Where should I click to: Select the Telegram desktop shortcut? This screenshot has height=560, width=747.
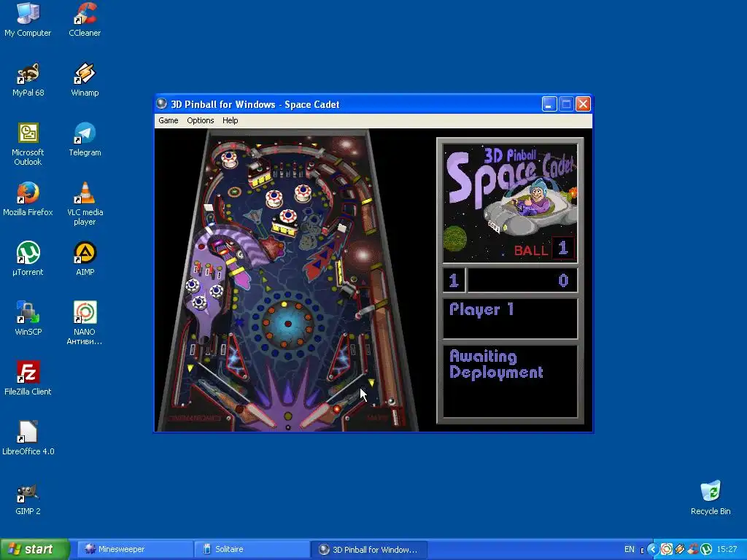click(85, 139)
